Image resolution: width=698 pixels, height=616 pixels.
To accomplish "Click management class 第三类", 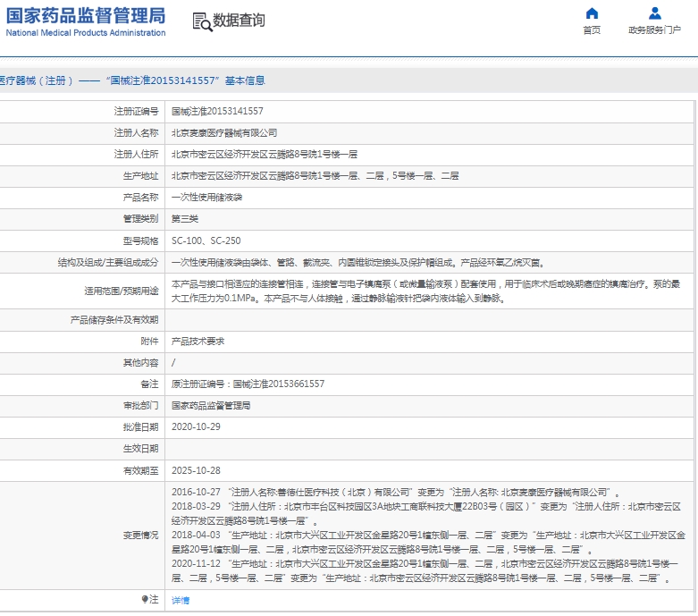I will pyautogui.click(x=185, y=219).
